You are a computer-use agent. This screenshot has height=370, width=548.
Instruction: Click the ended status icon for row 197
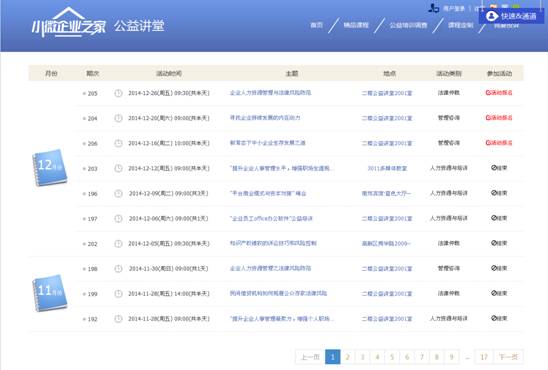pyautogui.click(x=494, y=218)
